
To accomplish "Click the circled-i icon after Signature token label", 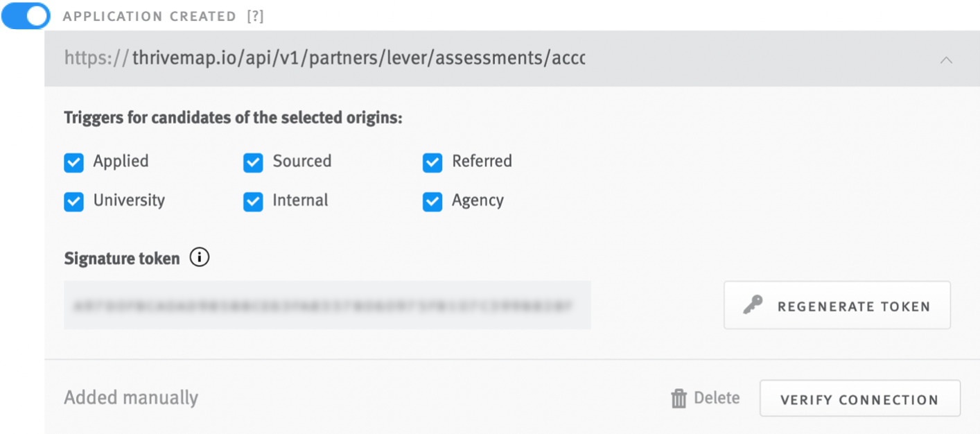I will point(200,257).
